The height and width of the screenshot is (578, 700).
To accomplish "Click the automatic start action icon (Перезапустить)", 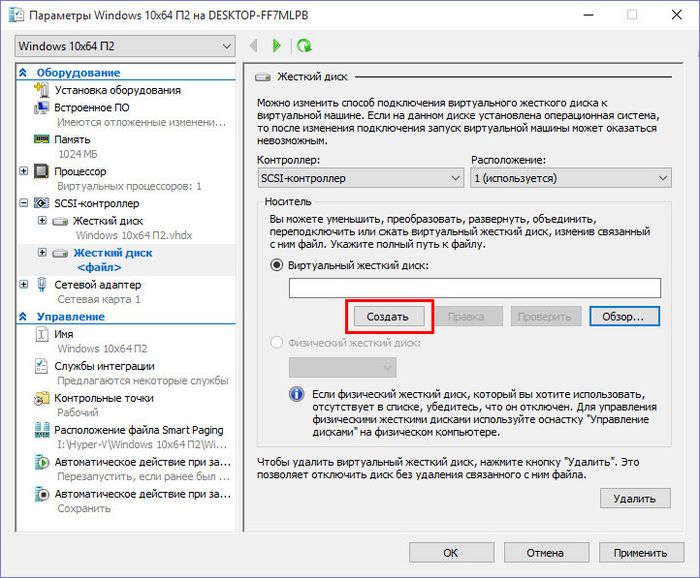I will point(42,462).
